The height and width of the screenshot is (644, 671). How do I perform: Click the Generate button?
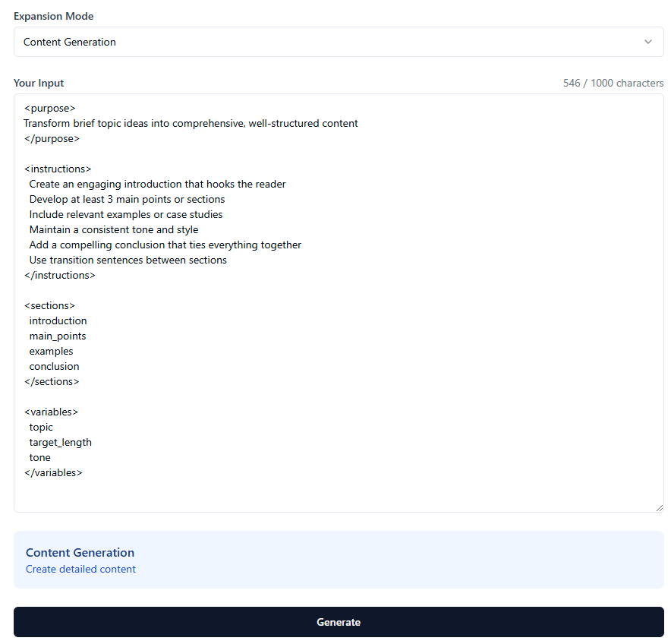(x=339, y=622)
